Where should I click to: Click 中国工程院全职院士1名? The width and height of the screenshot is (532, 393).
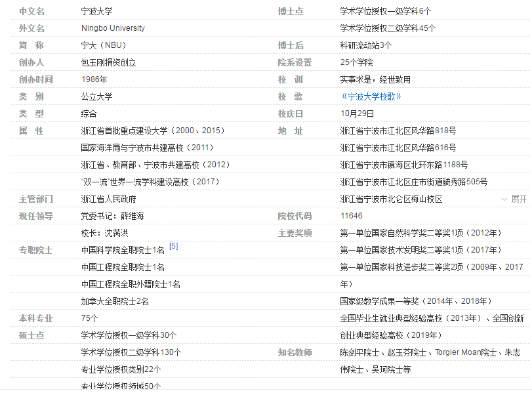(123, 268)
